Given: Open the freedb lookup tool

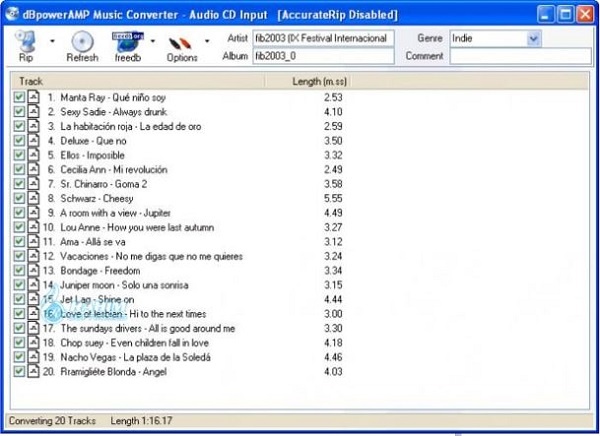Looking at the screenshot, I should pyautogui.click(x=127, y=42).
